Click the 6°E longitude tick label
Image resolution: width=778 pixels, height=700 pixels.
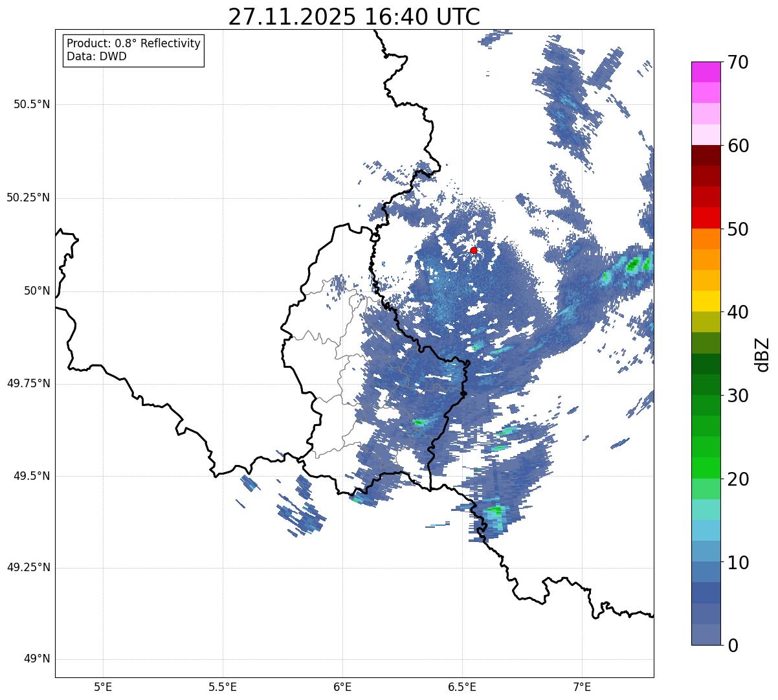click(x=342, y=686)
